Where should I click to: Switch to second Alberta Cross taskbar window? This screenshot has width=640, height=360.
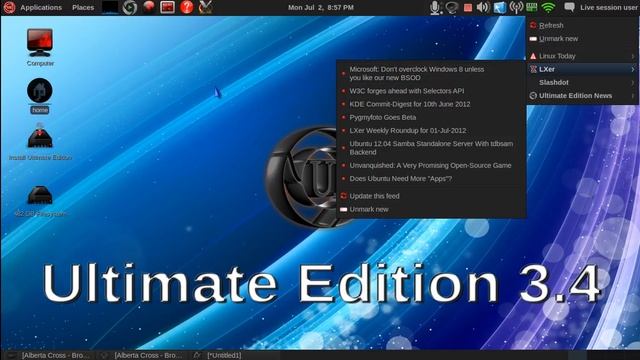(142, 355)
